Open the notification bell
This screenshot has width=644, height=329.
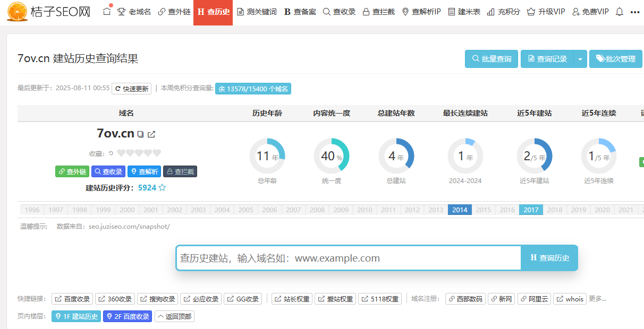[x=619, y=12]
